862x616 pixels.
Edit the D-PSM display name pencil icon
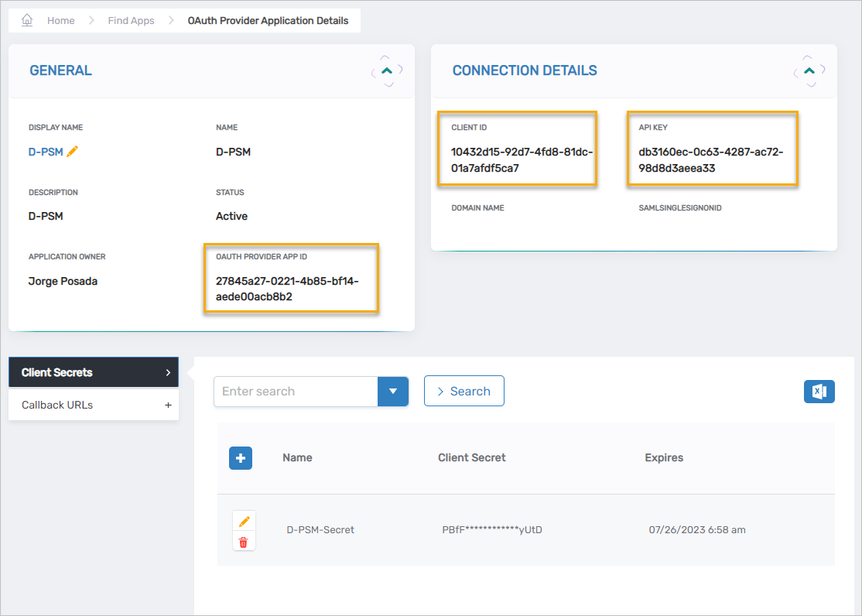point(73,152)
